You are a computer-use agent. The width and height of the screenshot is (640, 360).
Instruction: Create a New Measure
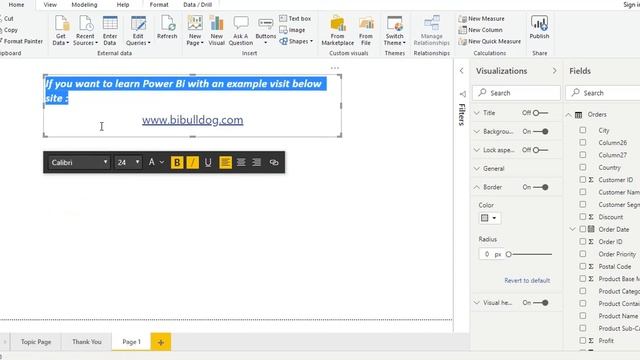(482, 18)
